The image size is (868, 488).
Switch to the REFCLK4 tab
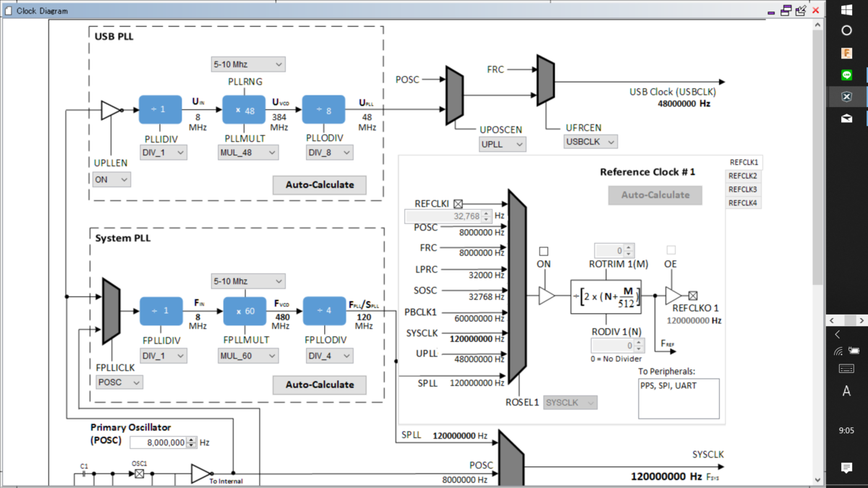coord(744,202)
